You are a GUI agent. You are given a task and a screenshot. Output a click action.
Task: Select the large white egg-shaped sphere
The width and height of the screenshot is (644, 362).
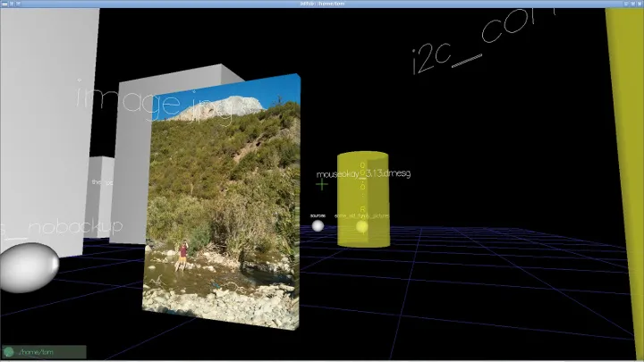click(x=29, y=267)
